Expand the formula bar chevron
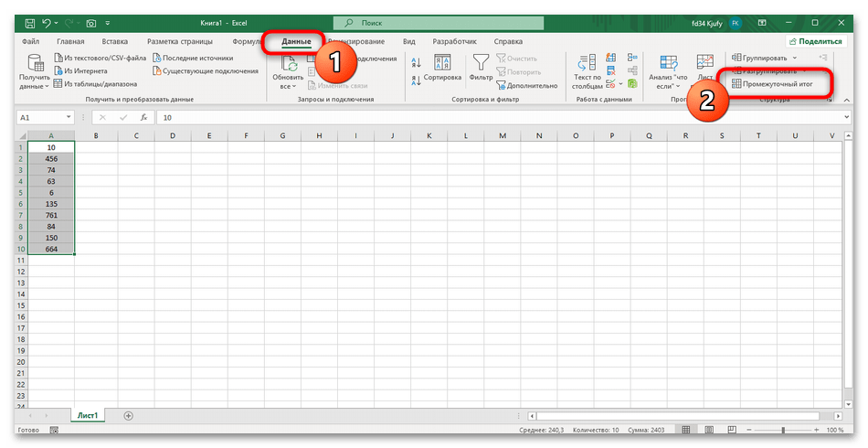 (846, 117)
